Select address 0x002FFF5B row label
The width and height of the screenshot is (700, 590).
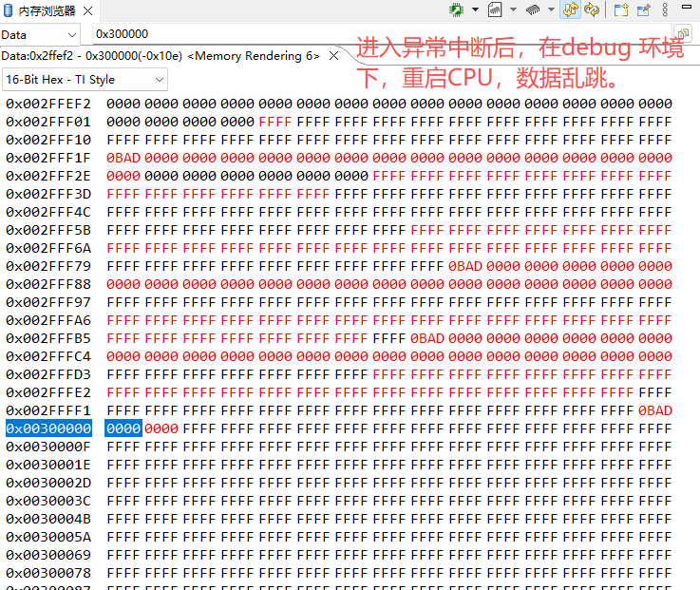(x=48, y=230)
